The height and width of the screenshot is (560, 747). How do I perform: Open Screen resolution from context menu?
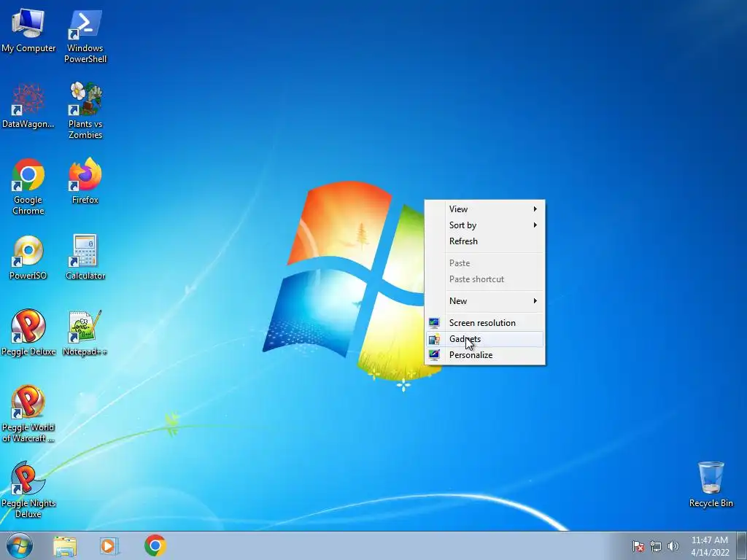coord(485,323)
